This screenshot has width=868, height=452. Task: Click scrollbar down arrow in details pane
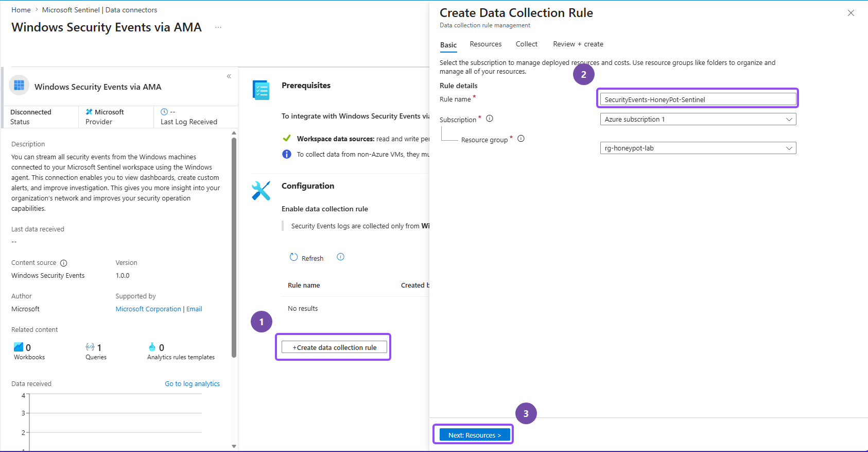[234, 446]
